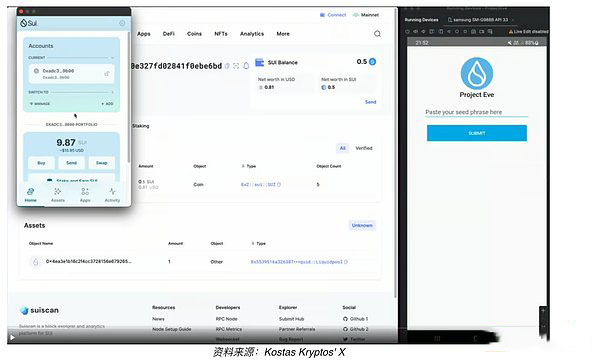Screen dimensions: 600x362
Task: Click Project Eve droplet logo
Action: pyautogui.click(x=477, y=73)
